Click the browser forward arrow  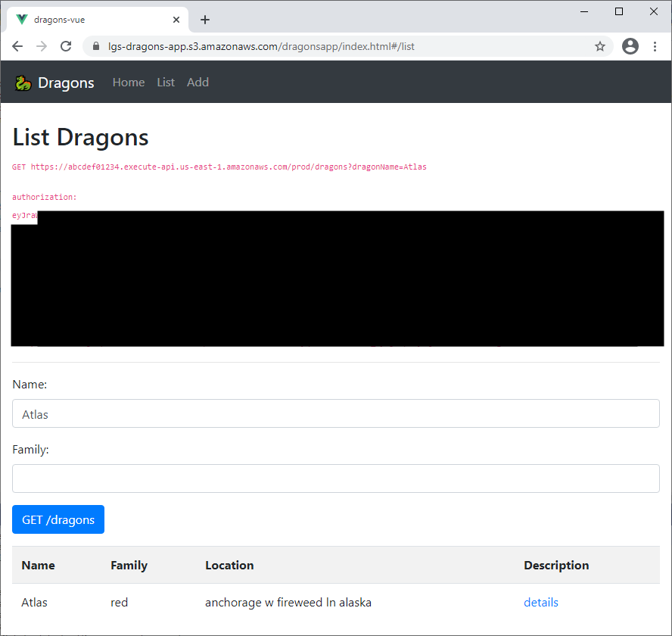click(x=41, y=46)
